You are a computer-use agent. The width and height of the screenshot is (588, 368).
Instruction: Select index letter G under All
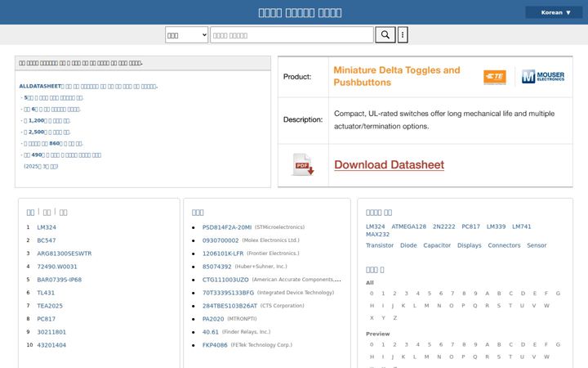click(558, 294)
